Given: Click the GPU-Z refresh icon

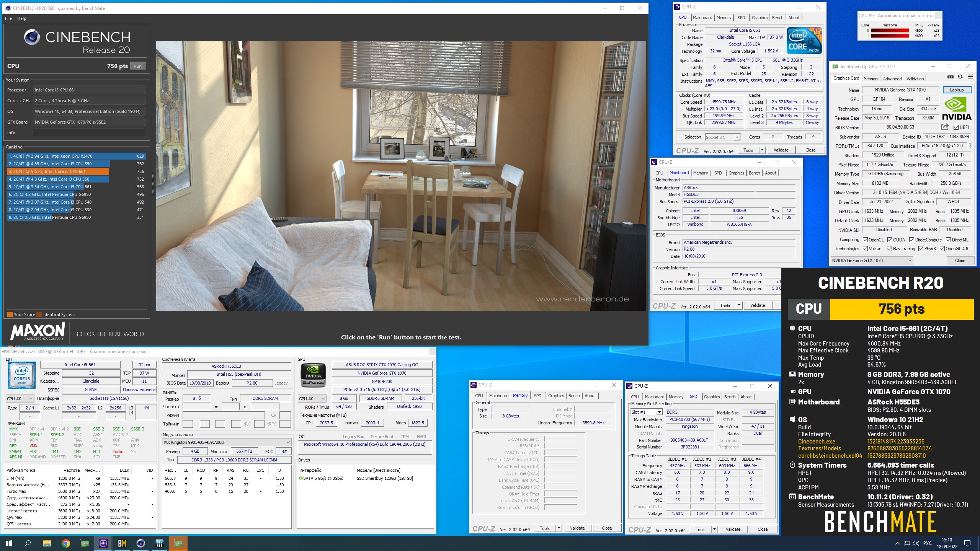Looking at the screenshot, I should 960,77.
